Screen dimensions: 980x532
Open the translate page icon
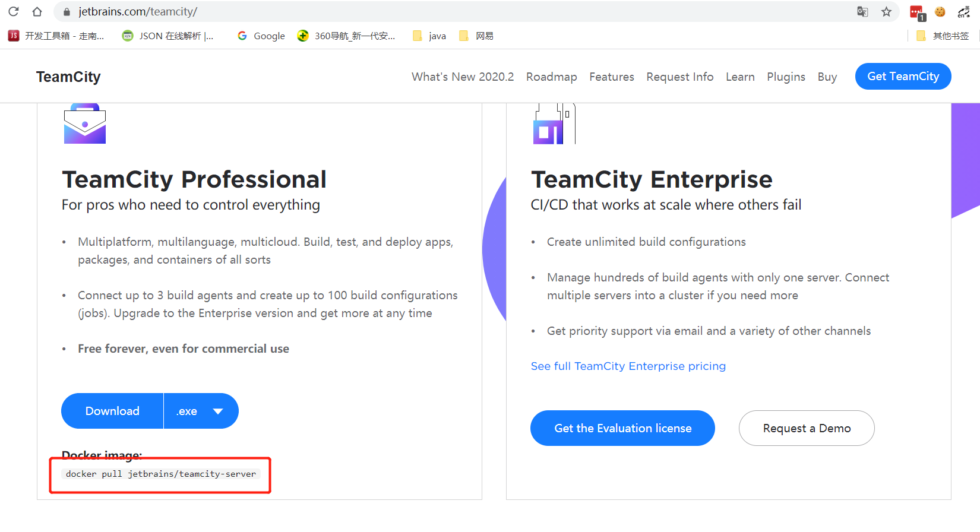[x=862, y=11]
